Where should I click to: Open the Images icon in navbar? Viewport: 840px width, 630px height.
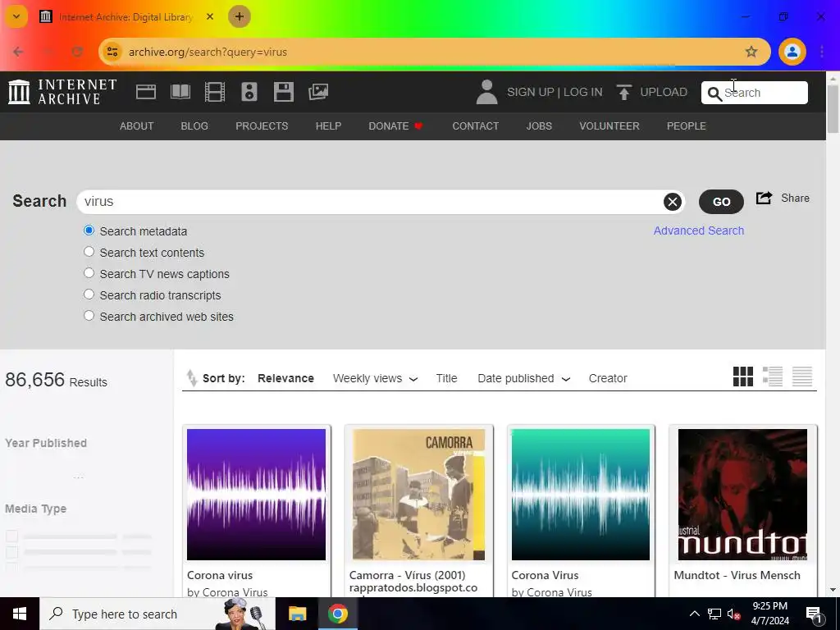click(x=318, y=92)
